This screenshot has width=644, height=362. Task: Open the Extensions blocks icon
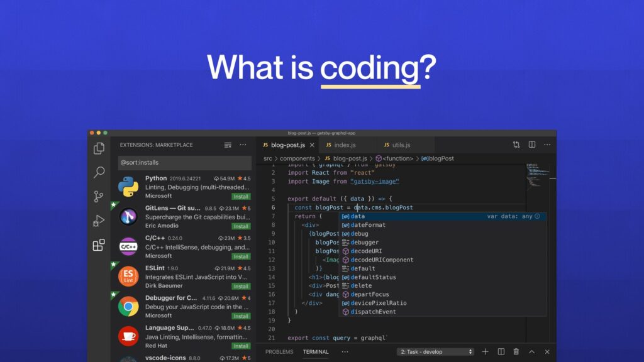pos(99,245)
